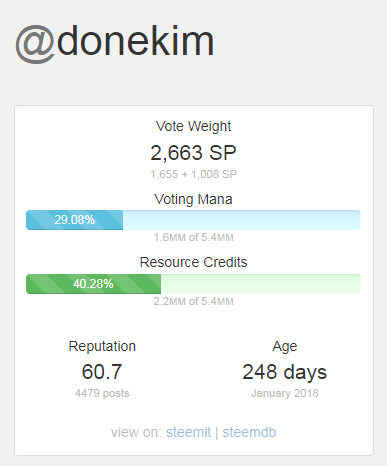Click the 40.28% resource credits fill
Viewport: 387px width, 466px height.
pos(93,284)
